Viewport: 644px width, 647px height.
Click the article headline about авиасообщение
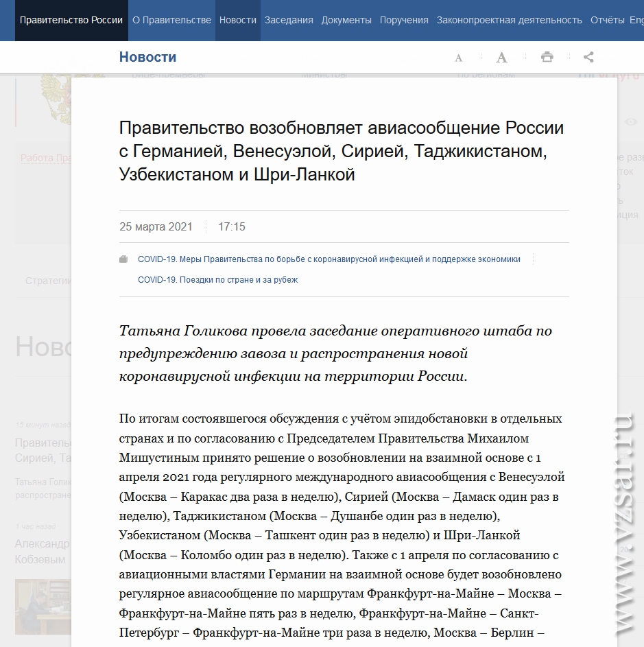point(341,151)
